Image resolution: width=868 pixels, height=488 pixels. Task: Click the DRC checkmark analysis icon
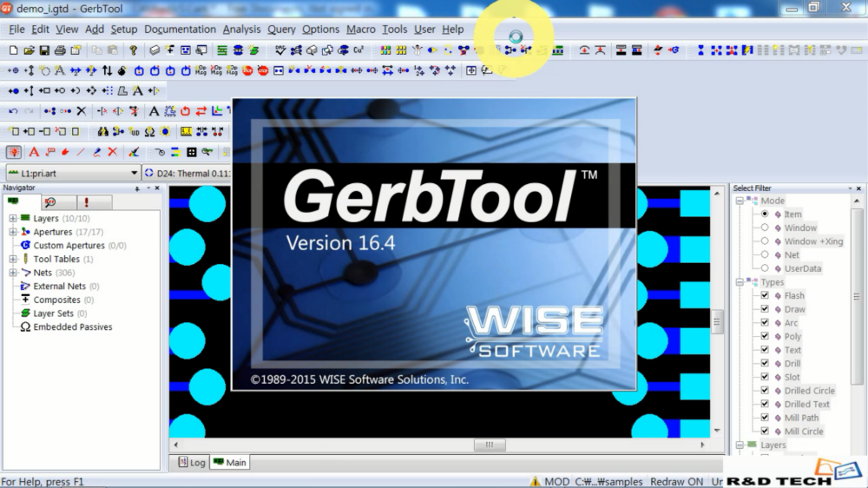click(x=280, y=50)
